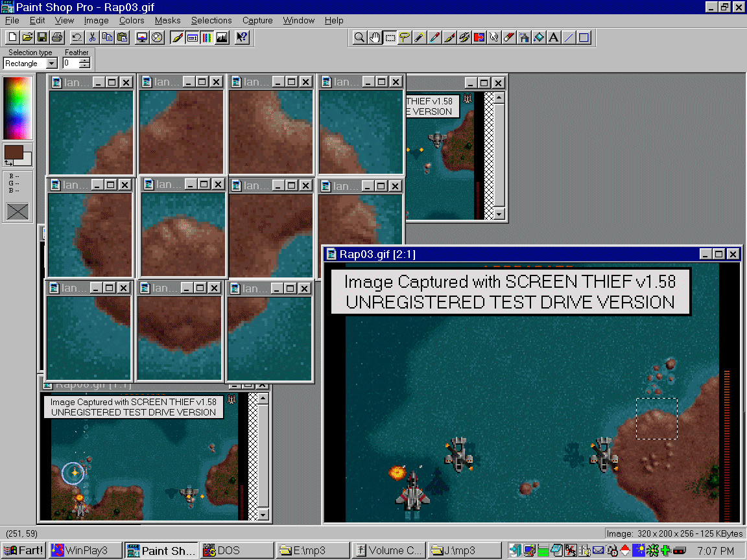The image size is (747, 560).
Task: Open the Edit menu
Action: 37,21
